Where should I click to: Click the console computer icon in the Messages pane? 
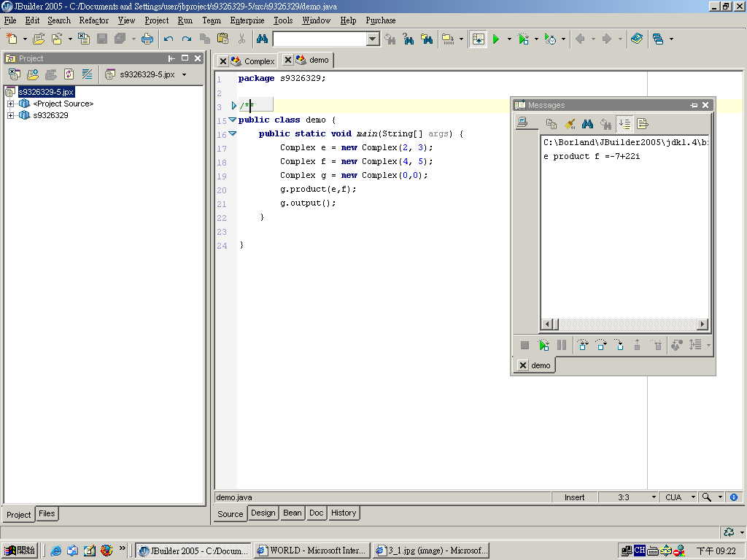click(522, 122)
